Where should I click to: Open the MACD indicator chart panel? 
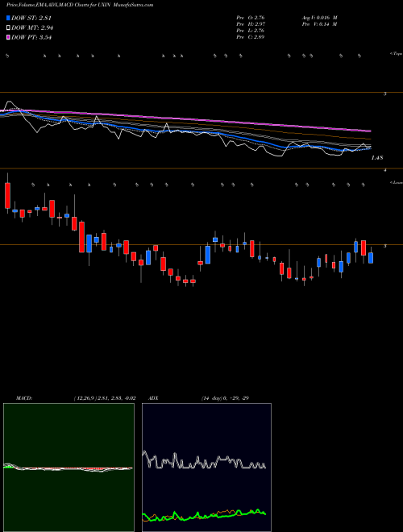click(69, 468)
